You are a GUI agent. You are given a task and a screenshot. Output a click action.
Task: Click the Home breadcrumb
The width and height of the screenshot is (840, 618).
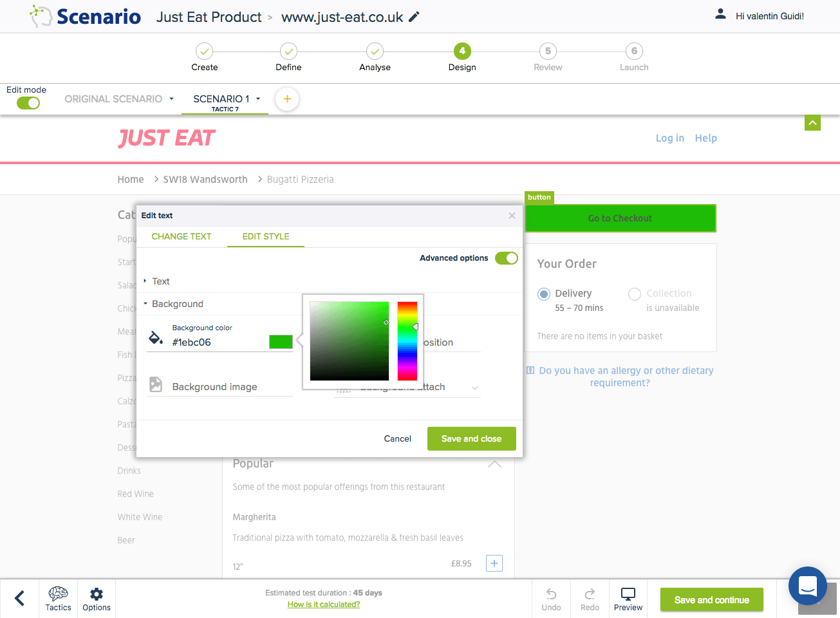click(131, 180)
